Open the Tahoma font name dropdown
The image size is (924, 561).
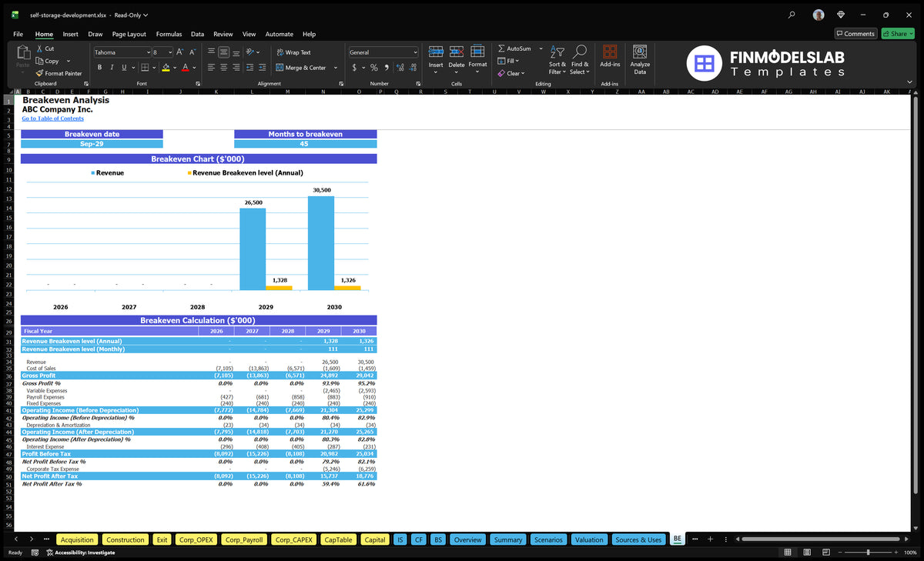148,52
